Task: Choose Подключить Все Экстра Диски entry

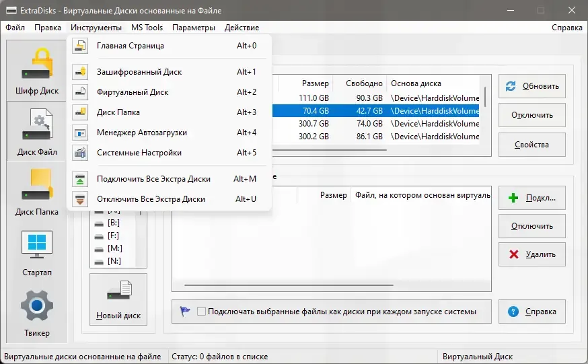Action: pyautogui.click(x=169, y=179)
